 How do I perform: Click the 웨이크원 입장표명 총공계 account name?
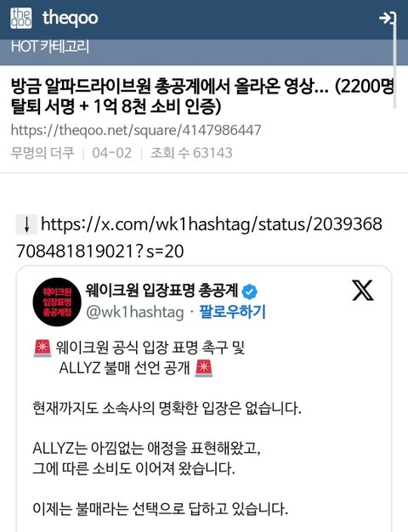tap(162, 291)
